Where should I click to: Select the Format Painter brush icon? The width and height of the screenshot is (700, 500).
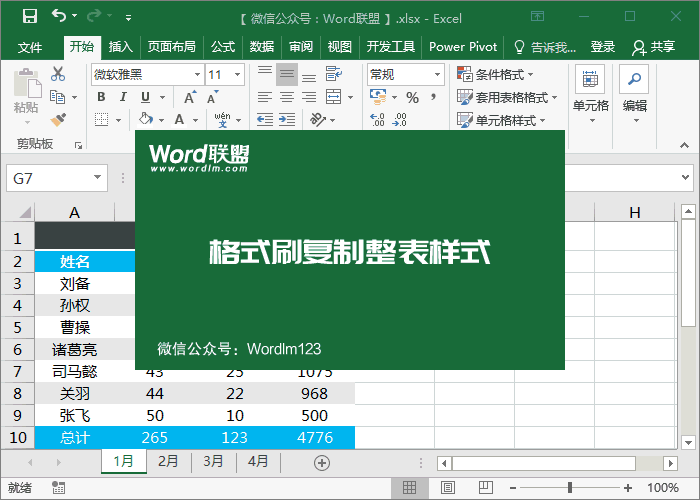click(58, 120)
